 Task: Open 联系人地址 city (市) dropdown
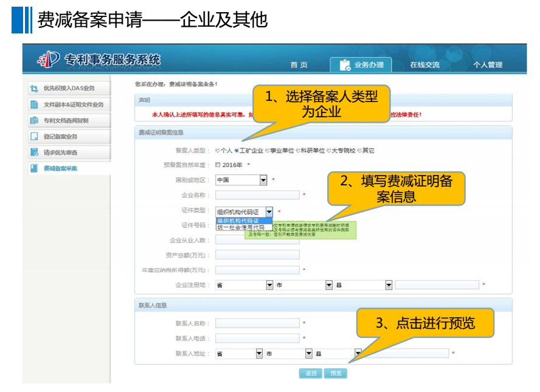(x=289, y=354)
